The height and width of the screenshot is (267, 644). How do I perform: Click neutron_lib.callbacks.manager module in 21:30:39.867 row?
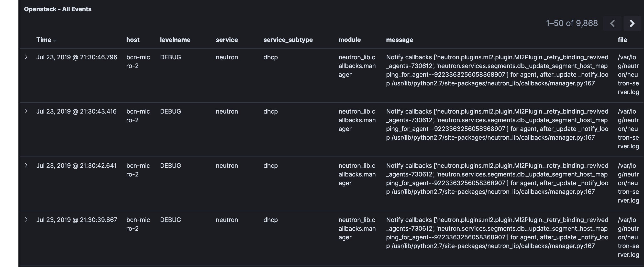pyautogui.click(x=357, y=228)
